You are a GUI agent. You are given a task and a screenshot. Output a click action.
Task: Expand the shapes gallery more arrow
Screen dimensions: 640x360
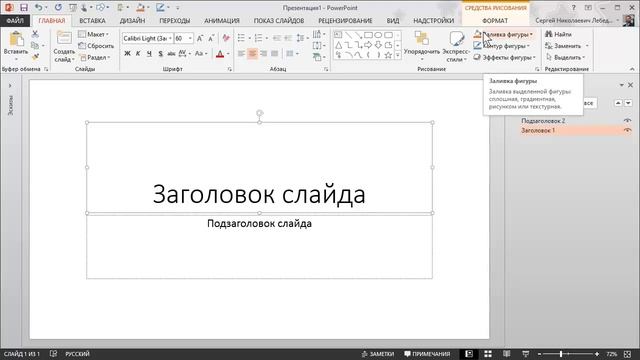click(x=398, y=55)
